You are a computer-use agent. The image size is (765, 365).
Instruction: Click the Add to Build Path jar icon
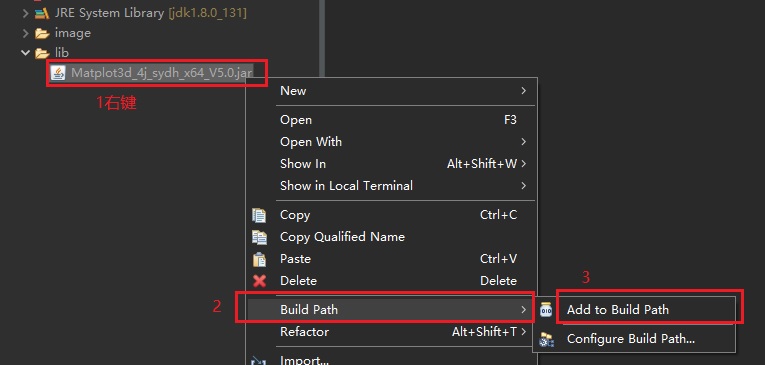(x=546, y=309)
